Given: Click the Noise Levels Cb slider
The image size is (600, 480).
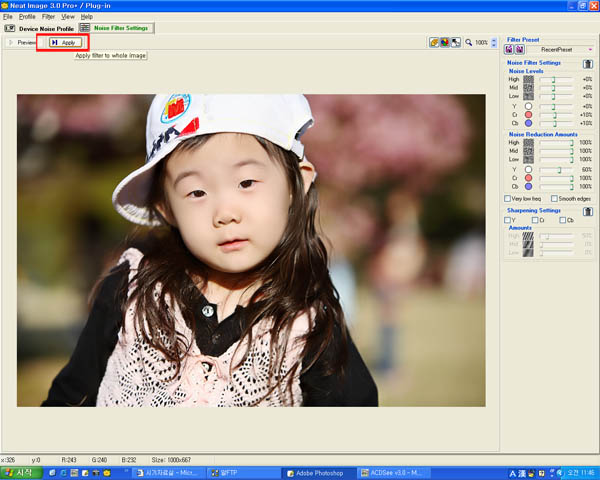Looking at the screenshot, I should pyautogui.click(x=556, y=123).
